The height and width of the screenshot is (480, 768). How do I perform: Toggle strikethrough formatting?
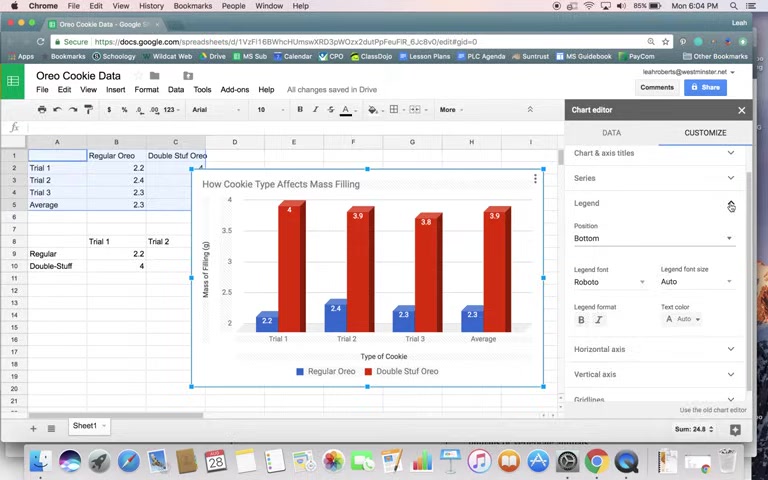pos(331,110)
